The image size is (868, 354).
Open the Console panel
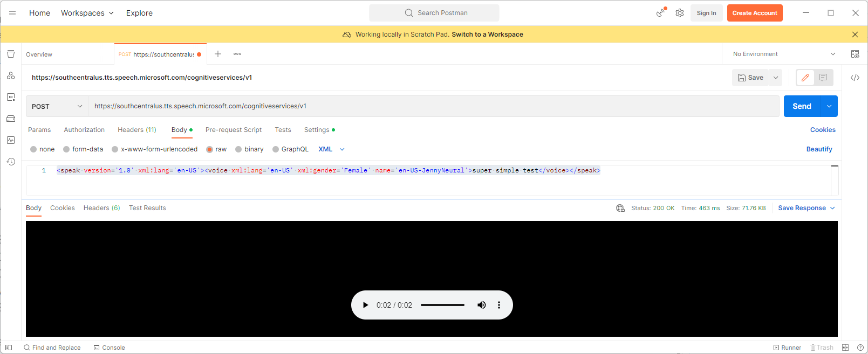coord(109,348)
